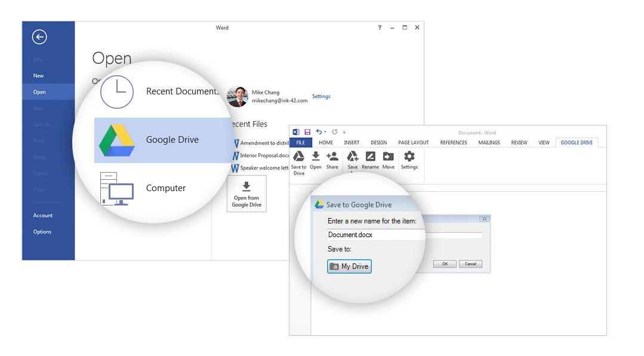Open Google Drive Settings via the gear icon
644x356 pixels.
[x=409, y=160]
